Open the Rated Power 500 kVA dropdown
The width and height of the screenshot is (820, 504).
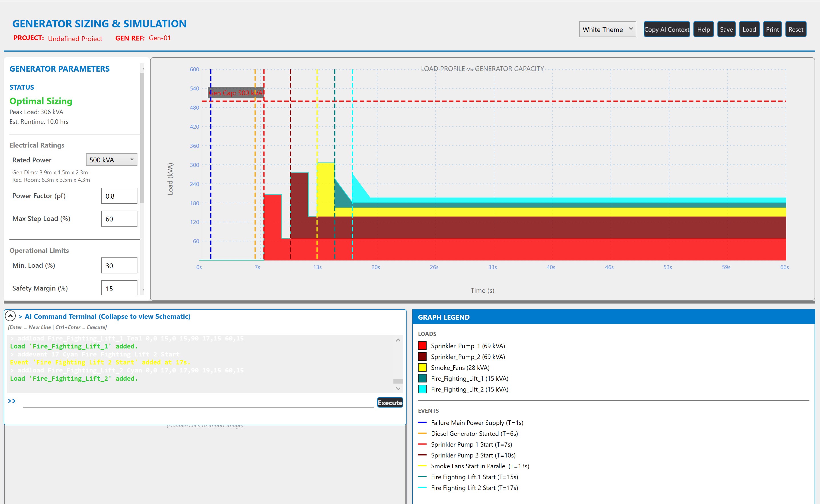(x=111, y=160)
